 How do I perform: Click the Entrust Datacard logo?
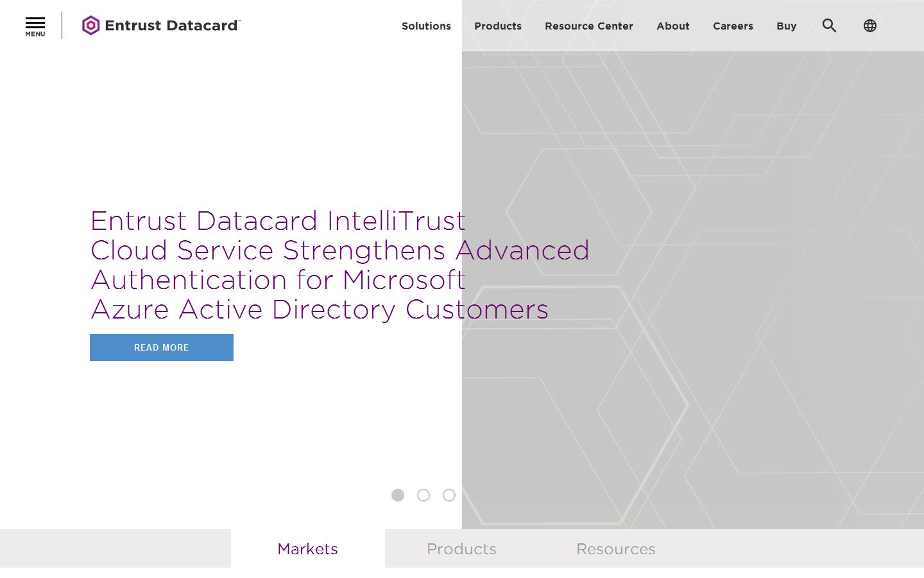[x=160, y=26]
